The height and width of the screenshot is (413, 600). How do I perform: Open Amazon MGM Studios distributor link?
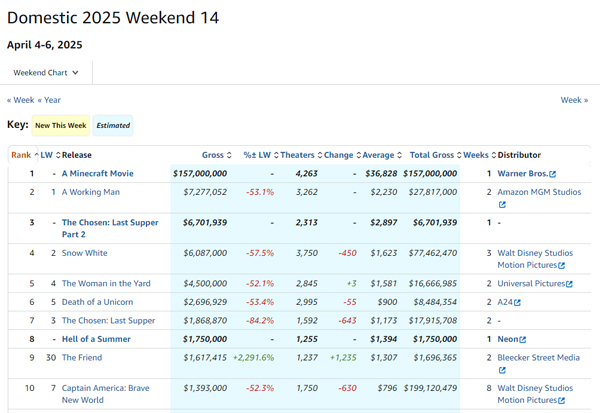pos(539,192)
